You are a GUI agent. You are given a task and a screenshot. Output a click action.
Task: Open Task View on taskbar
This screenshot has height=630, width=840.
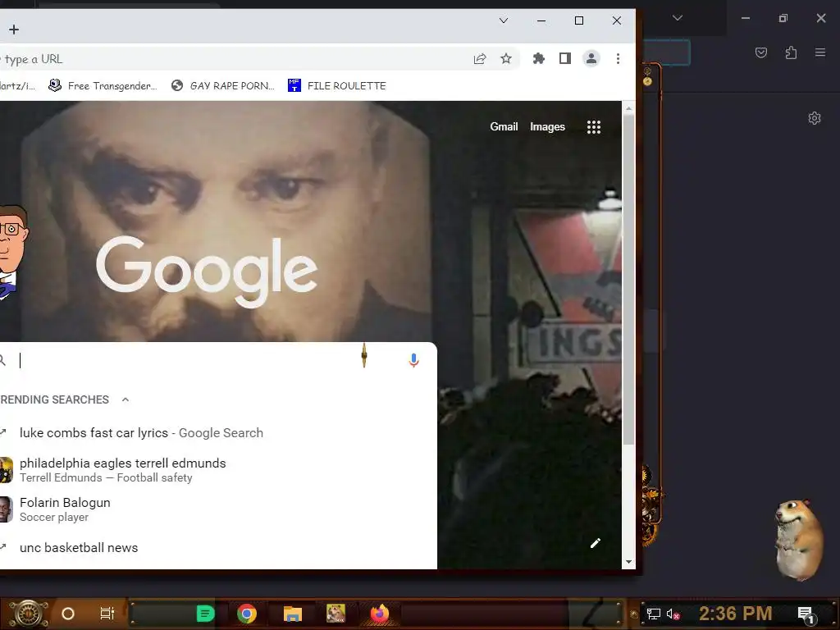[107, 613]
